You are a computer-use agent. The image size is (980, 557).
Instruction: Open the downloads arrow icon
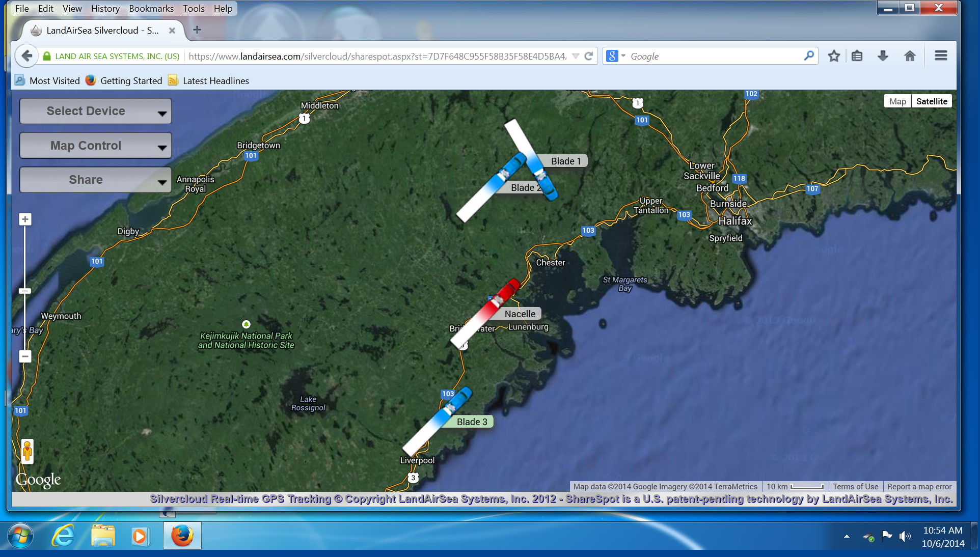coord(883,56)
